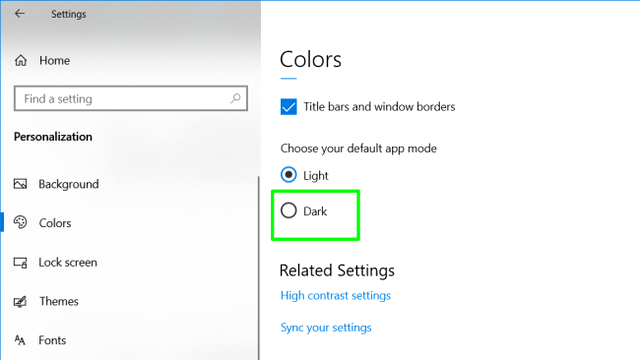Select the Dark app mode
The image size is (640, 360).
[289, 211]
